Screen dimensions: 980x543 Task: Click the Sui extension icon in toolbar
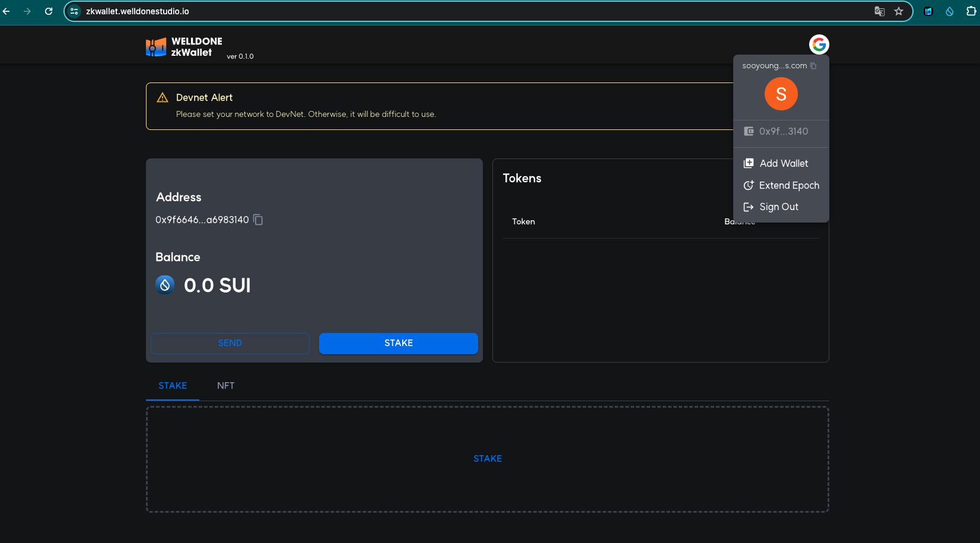(x=949, y=11)
